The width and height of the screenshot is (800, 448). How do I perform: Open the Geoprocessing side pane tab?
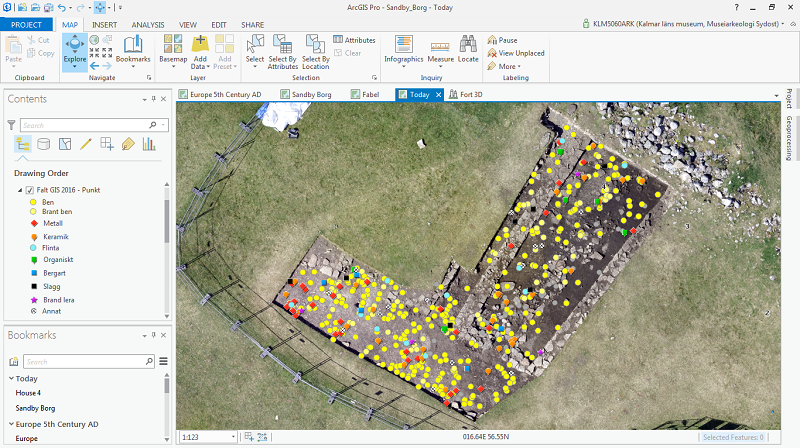(789, 138)
